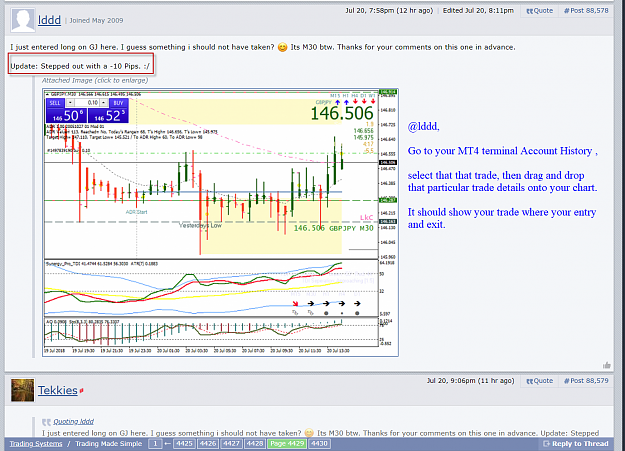Image resolution: width=625 pixels, height=451 pixels.
Task: Quote Tekkies' post 88,579
Action: pos(539,381)
